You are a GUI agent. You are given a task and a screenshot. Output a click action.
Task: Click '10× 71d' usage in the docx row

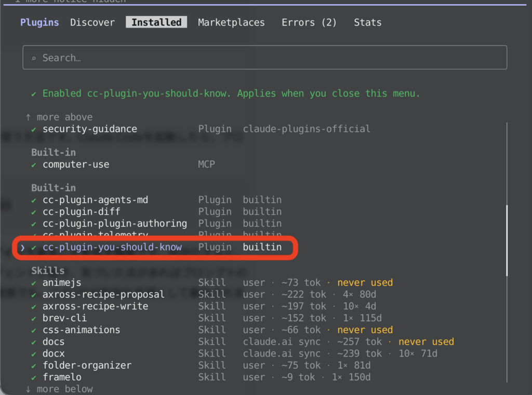pyautogui.click(x=418, y=353)
